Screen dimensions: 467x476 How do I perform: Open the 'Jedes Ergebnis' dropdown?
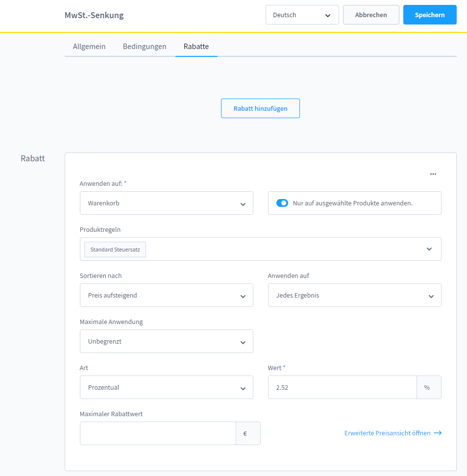click(x=354, y=295)
